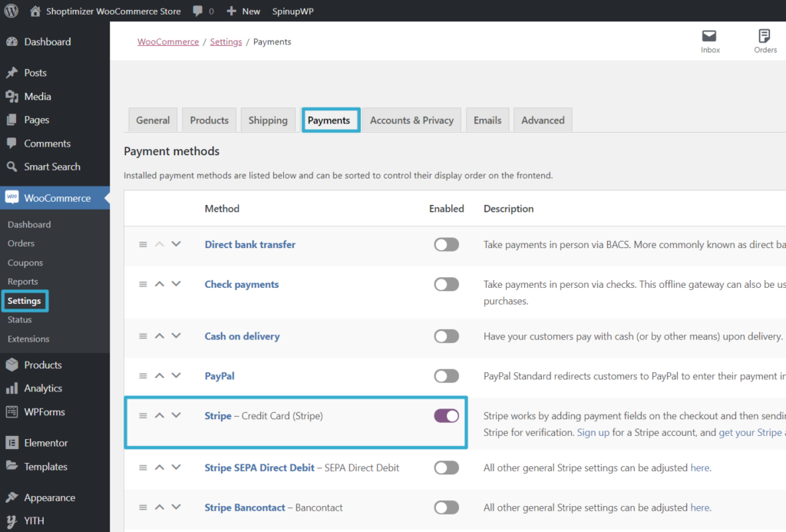
Task: Enable the PayPal payment toggle
Action: tap(446, 376)
